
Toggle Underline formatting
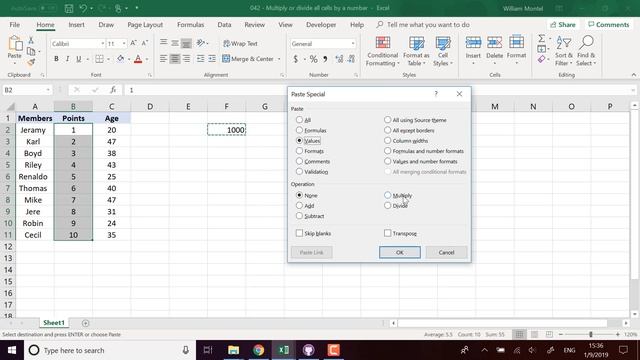[x=78, y=59]
